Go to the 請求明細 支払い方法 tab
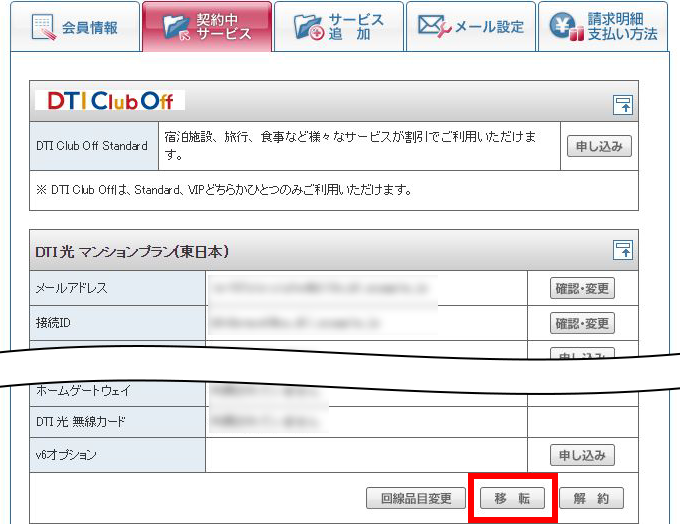 click(x=603, y=26)
